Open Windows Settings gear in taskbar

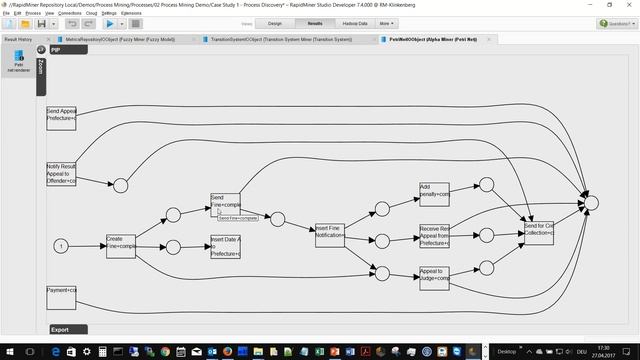pyautogui.click(x=87, y=351)
